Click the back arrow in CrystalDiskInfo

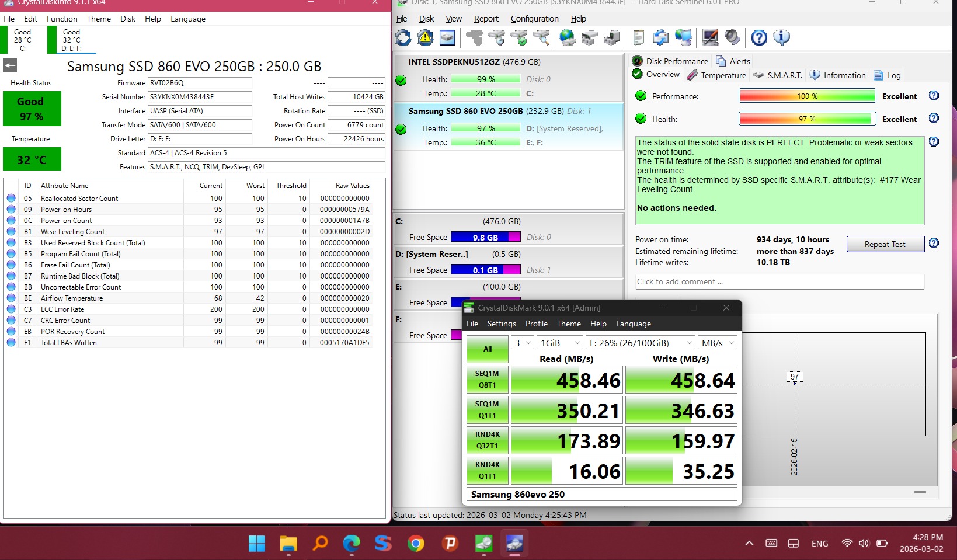pos(10,65)
